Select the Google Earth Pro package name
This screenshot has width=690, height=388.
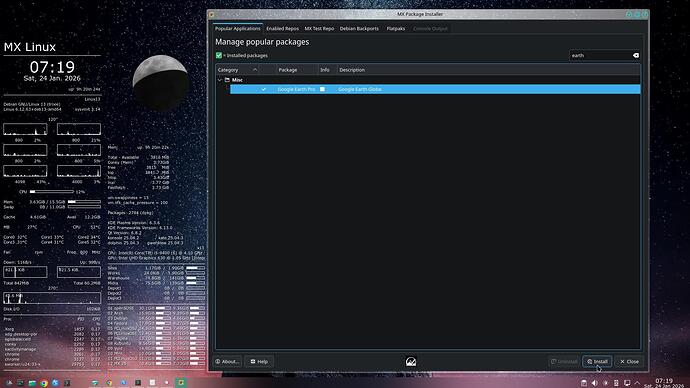(296, 89)
